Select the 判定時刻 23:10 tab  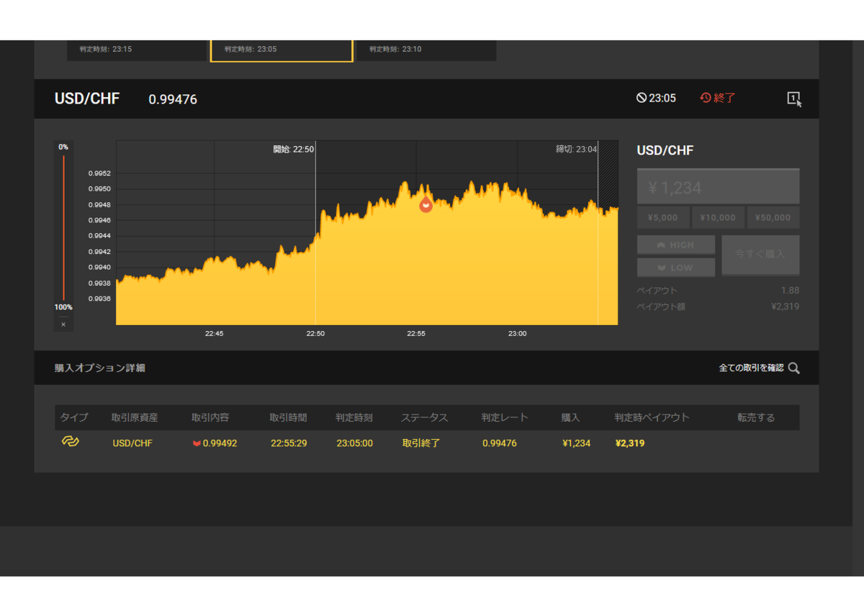pyautogui.click(x=426, y=50)
